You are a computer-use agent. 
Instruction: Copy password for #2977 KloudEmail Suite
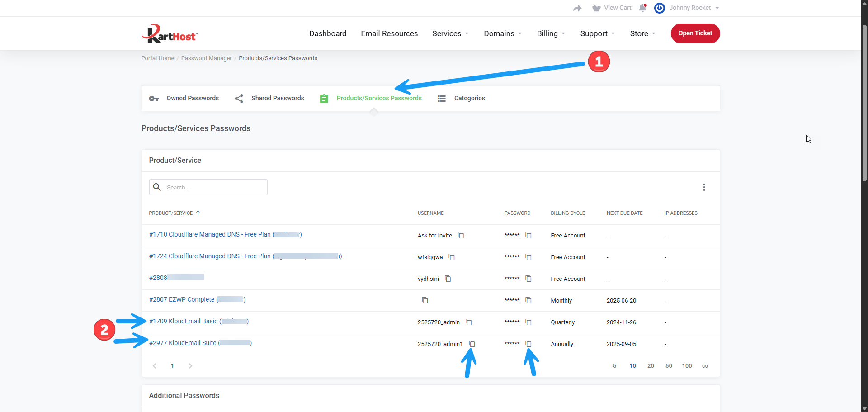tap(528, 344)
